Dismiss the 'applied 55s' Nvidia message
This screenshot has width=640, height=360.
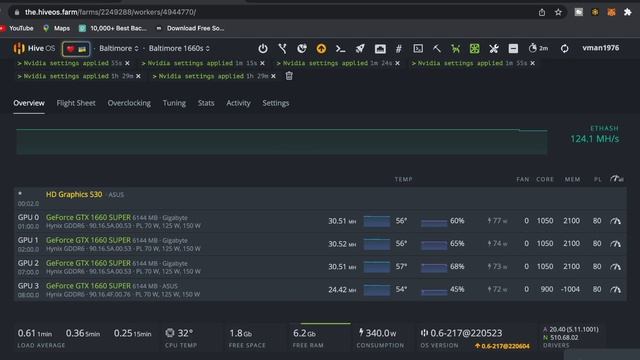tap(127, 63)
